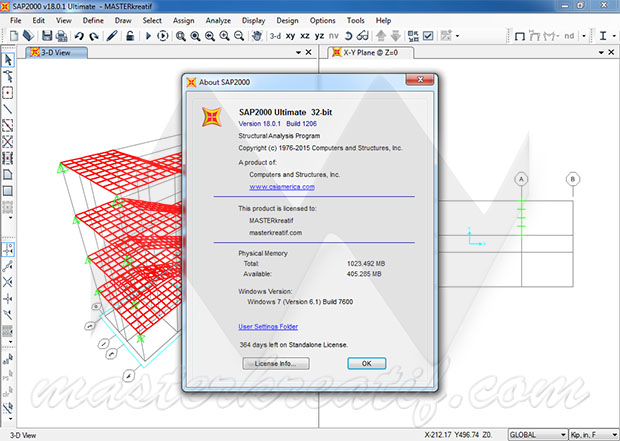Click the Rubber Band Zoom magnifier
The height and width of the screenshot is (441, 620).
coord(181,36)
